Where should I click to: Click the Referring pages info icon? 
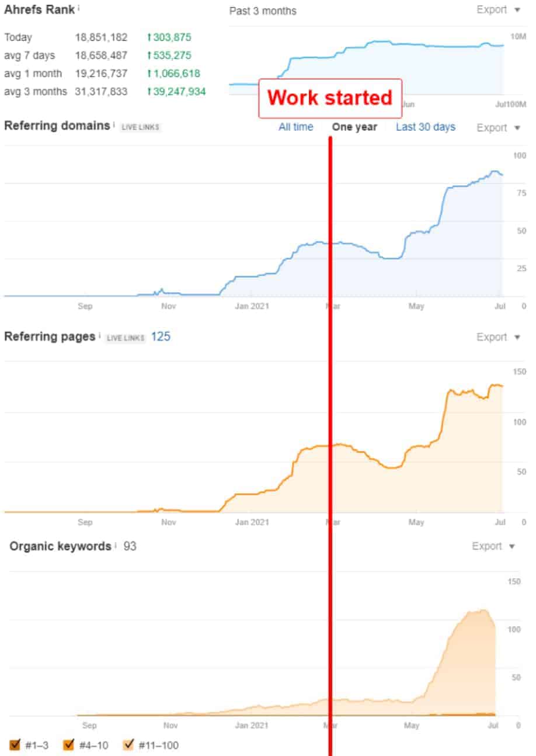coord(99,336)
